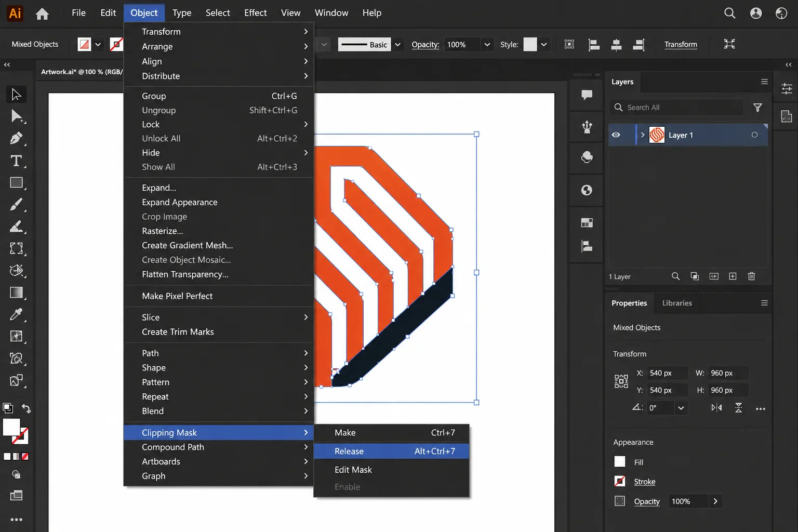Flip vertically in Transform section

pos(738,408)
